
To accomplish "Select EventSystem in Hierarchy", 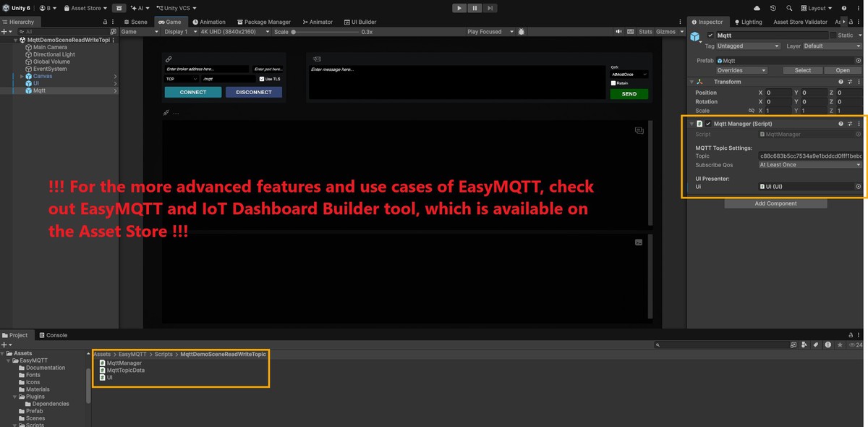I will 50,69.
